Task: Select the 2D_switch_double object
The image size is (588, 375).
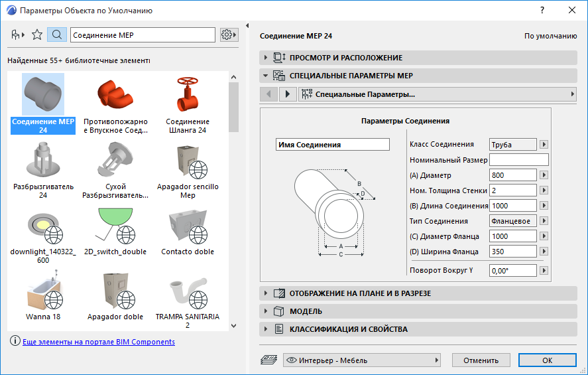Action: click(x=115, y=231)
